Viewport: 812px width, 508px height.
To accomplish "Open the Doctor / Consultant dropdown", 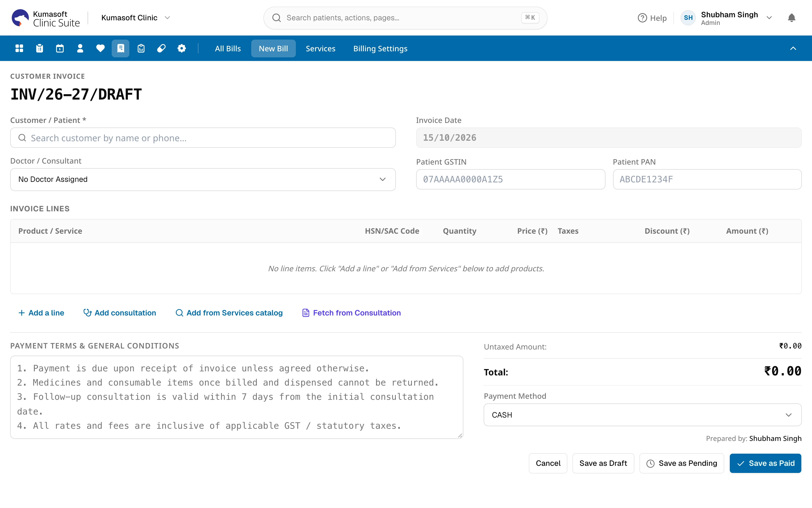I will (203, 179).
